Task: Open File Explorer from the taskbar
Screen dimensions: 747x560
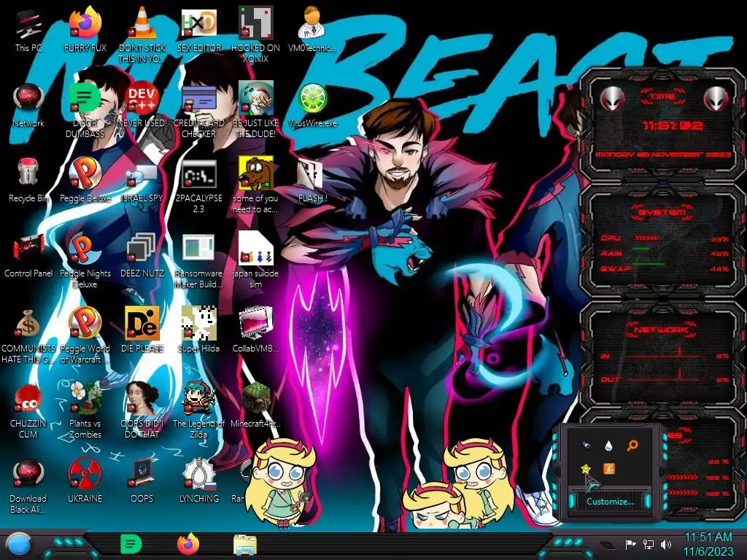Action: (245, 545)
